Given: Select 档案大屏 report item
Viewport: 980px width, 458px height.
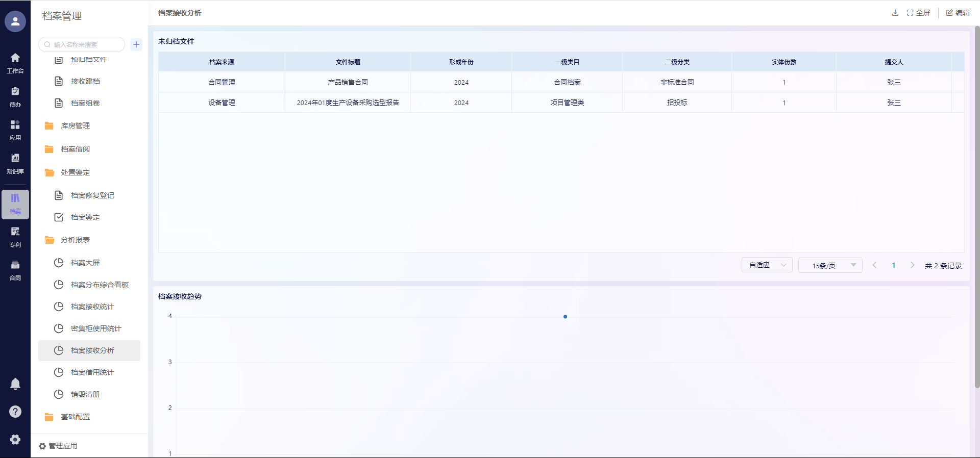Looking at the screenshot, I should click(85, 263).
